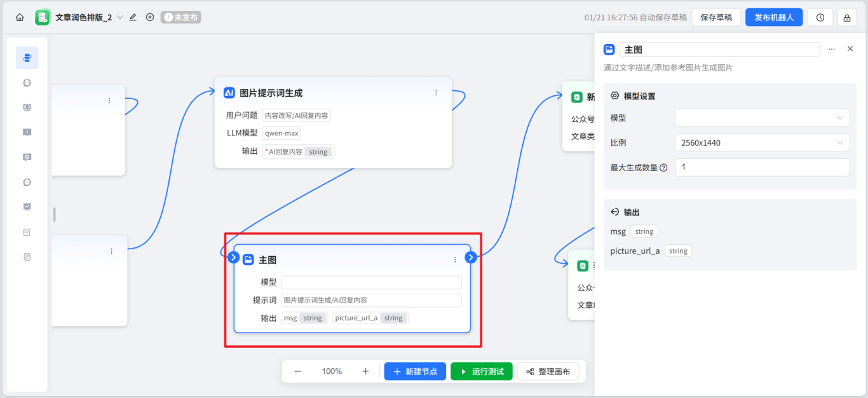Open the 比例 dropdown showing 2560x1440
The width and height of the screenshot is (868, 398).
(760, 142)
